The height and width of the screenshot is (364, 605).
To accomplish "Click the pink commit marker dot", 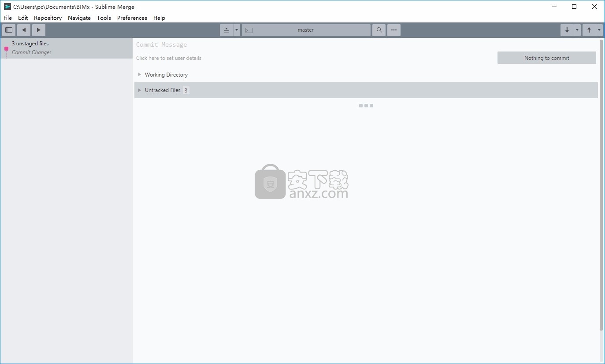I will (6, 48).
